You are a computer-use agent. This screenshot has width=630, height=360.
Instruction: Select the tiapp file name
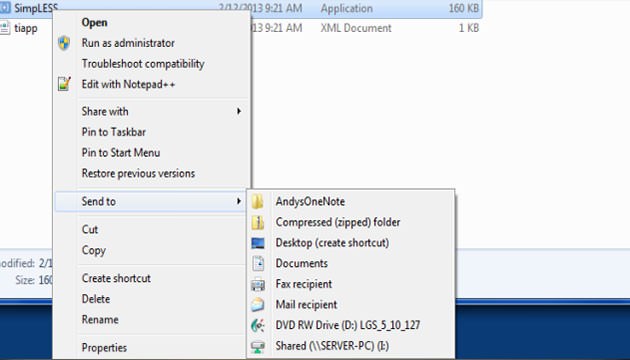(x=26, y=28)
